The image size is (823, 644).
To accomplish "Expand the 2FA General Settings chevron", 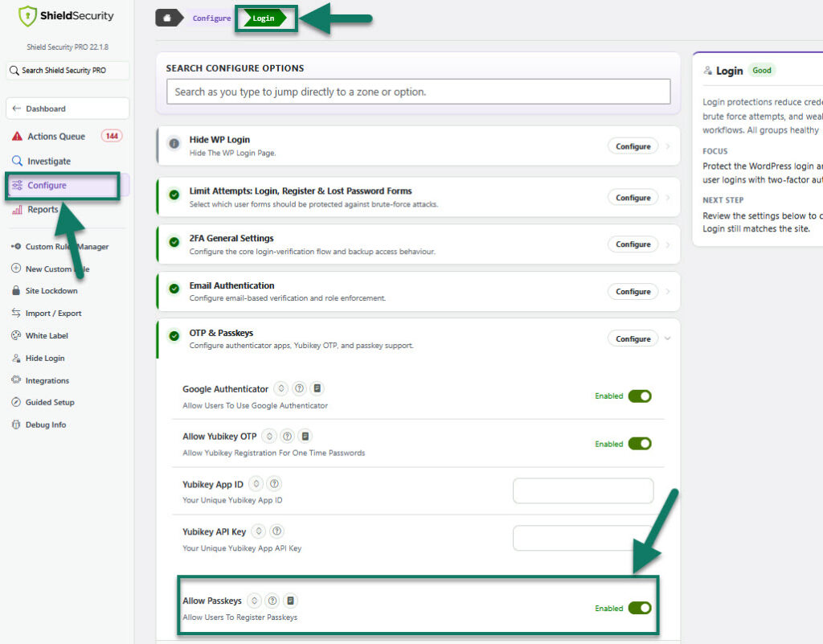I will (x=668, y=244).
